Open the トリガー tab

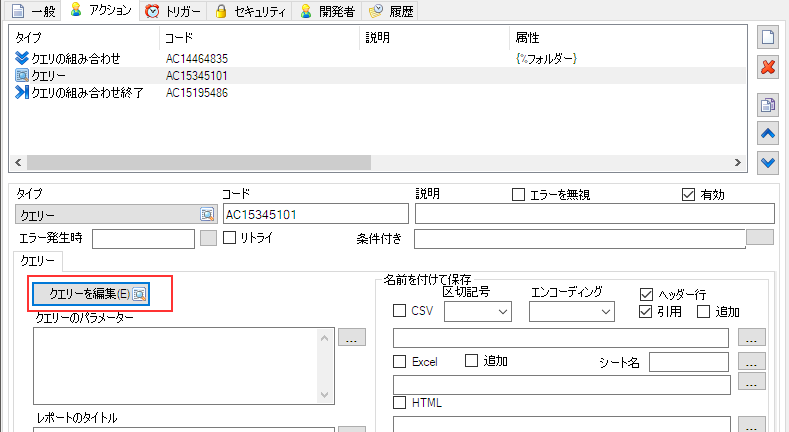pyautogui.click(x=173, y=11)
